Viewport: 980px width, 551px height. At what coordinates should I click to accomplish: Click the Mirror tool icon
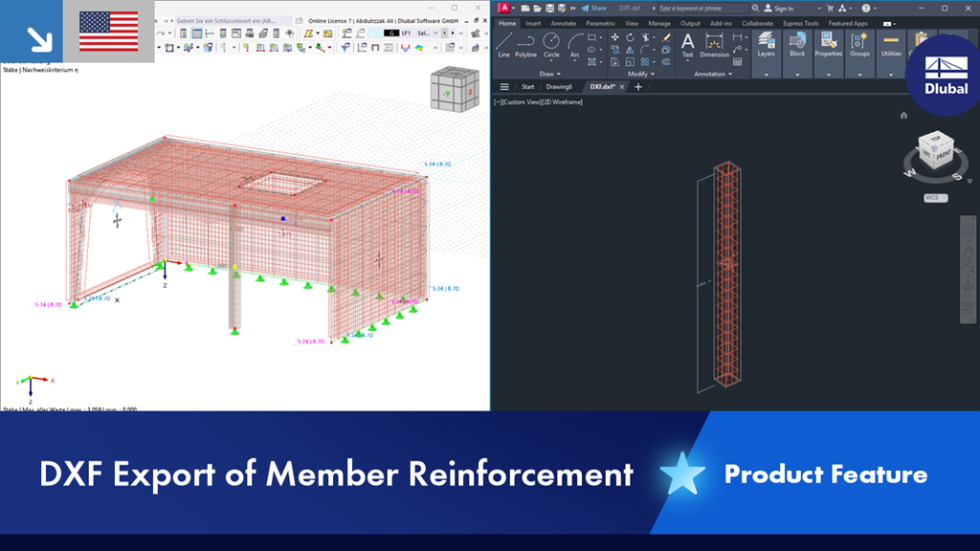coord(630,50)
